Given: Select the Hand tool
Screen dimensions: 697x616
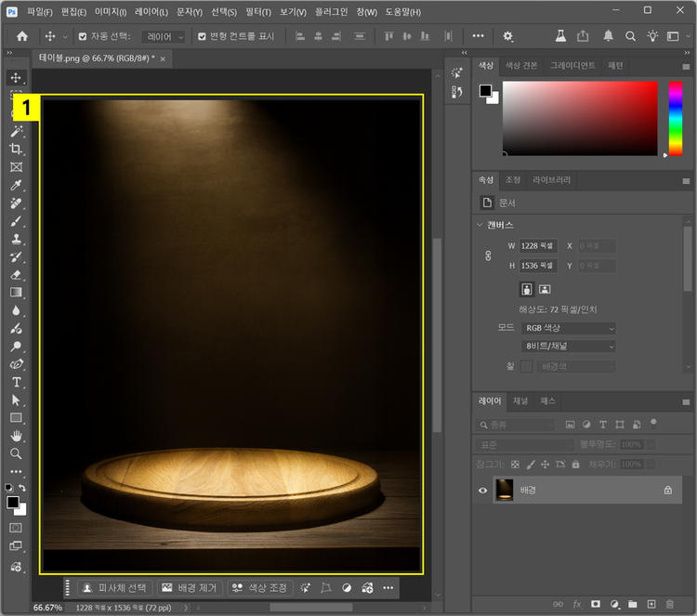Looking at the screenshot, I should pos(16,436).
